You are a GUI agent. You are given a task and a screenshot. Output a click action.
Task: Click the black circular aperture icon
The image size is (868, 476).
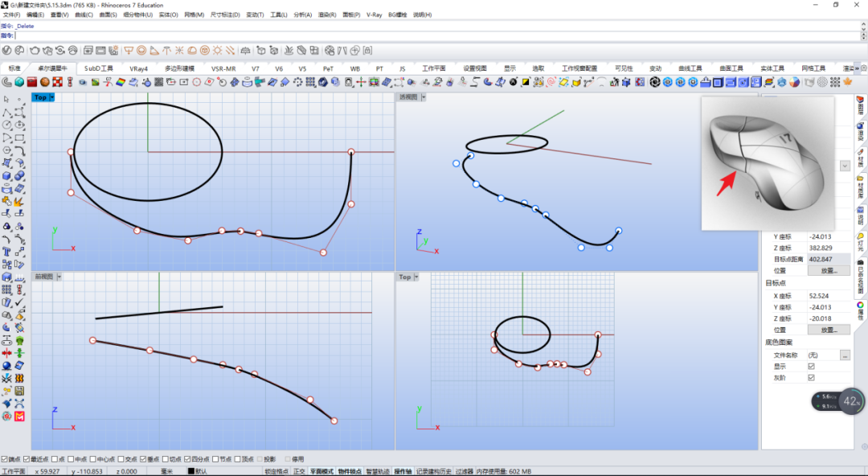655,82
